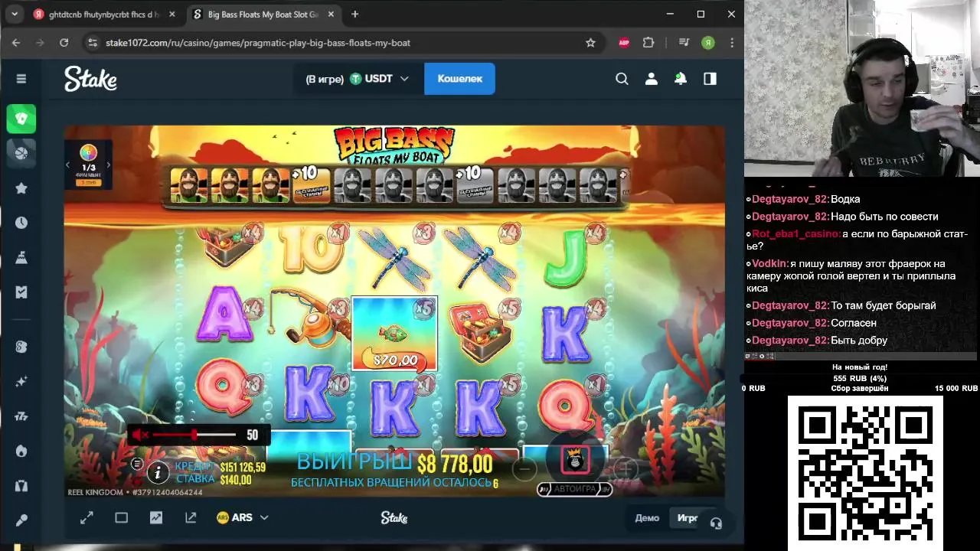Open the site information icon in address bar
980x551 pixels.
93,43
